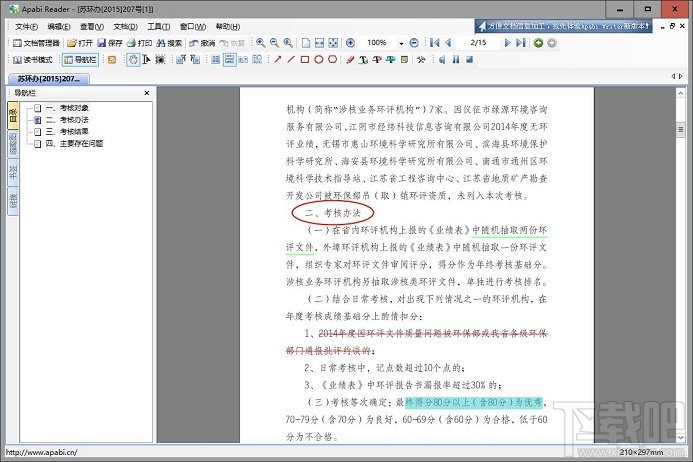This screenshot has width=693, height=462.
Task: Open the zoom percentage dropdown arrow
Action: pyautogui.click(x=401, y=43)
